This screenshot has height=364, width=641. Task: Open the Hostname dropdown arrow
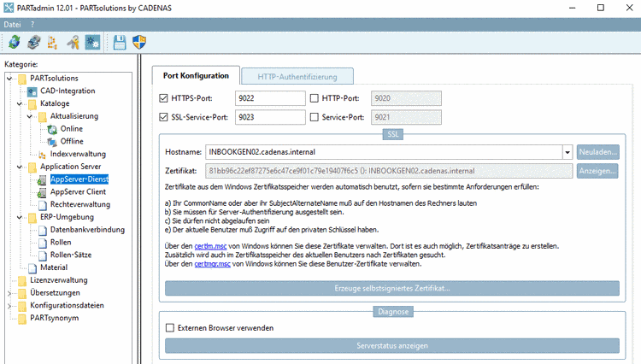[x=567, y=152]
